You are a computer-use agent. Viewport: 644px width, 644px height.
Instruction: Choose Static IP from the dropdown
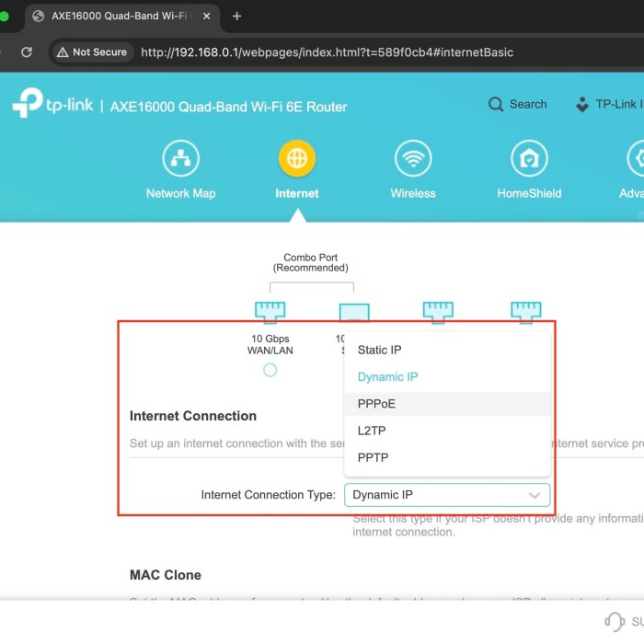tap(447, 350)
